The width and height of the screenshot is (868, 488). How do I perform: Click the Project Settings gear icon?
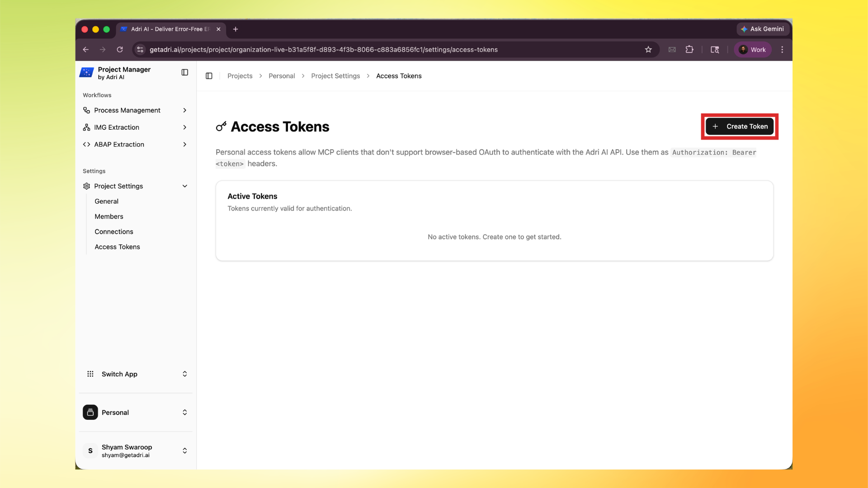click(x=86, y=186)
